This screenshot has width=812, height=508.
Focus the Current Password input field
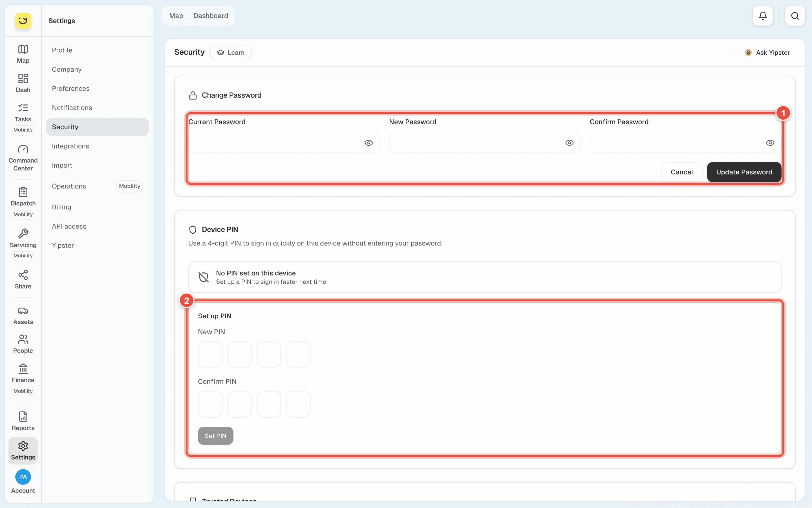point(284,143)
